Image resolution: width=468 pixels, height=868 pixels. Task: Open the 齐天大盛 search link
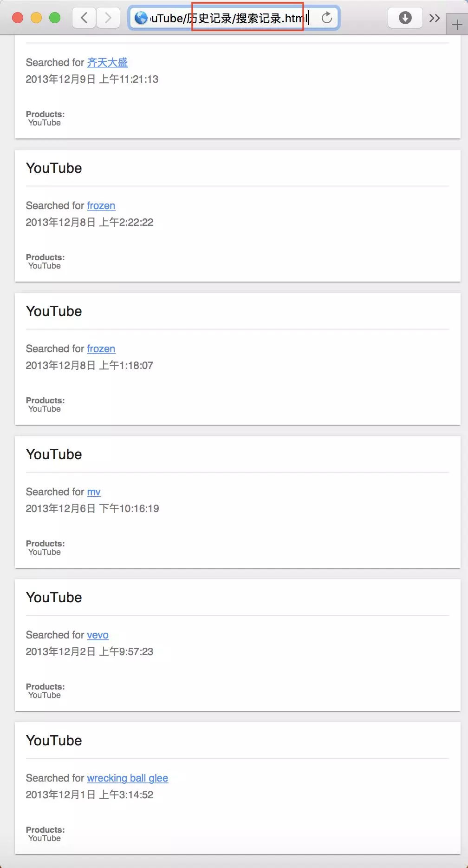click(107, 62)
